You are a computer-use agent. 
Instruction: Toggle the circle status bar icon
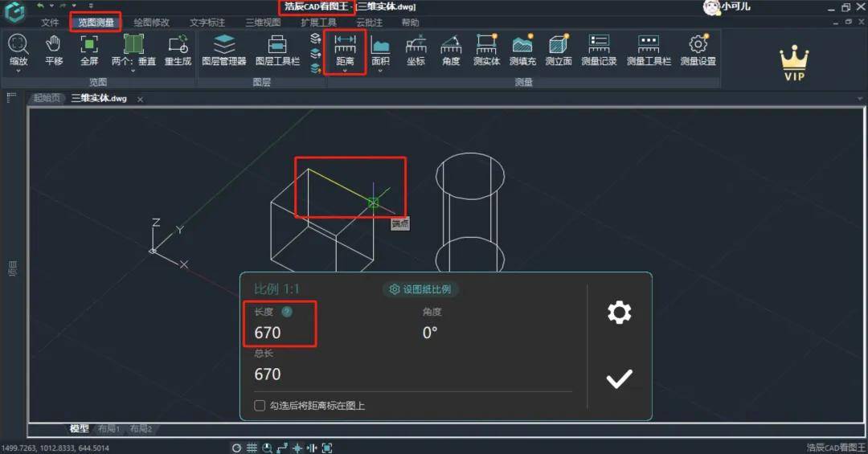point(236,448)
